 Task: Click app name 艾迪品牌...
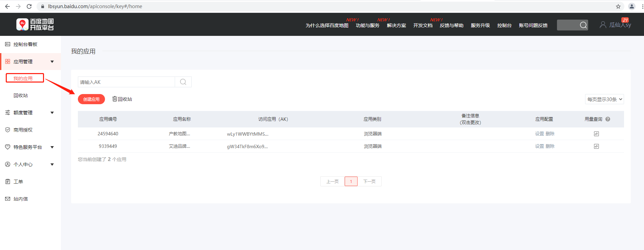(179, 146)
